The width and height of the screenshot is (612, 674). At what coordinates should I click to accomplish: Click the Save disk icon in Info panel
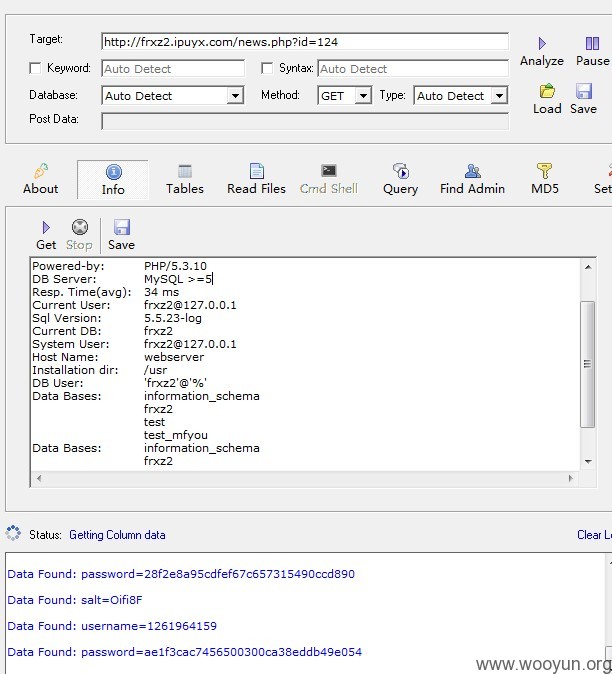[x=122, y=227]
